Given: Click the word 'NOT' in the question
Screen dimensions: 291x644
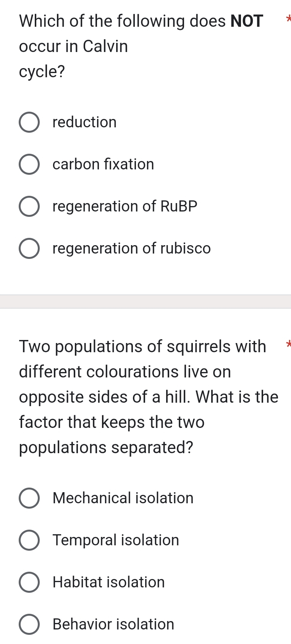Looking at the screenshot, I should tap(247, 21).
